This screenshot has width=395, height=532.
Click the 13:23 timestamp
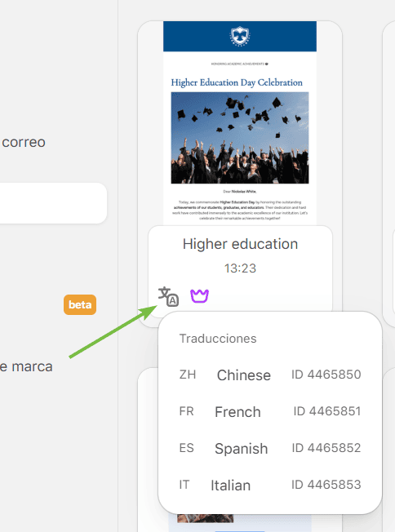pos(240,268)
